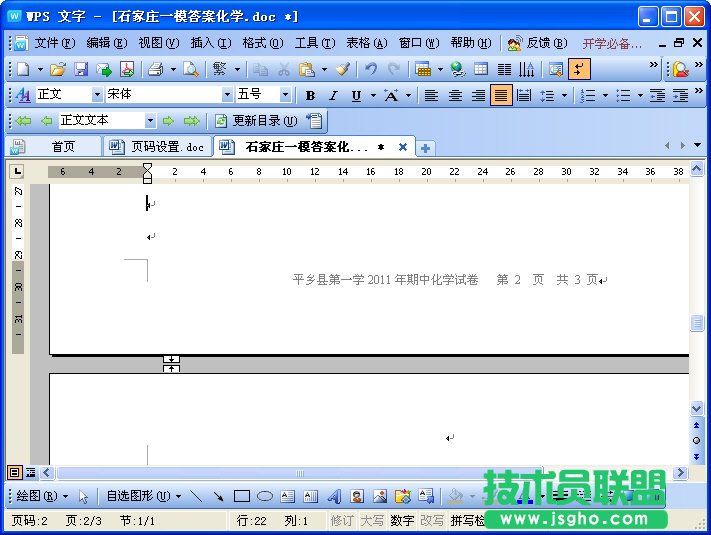Align text right

pyautogui.click(x=478, y=96)
